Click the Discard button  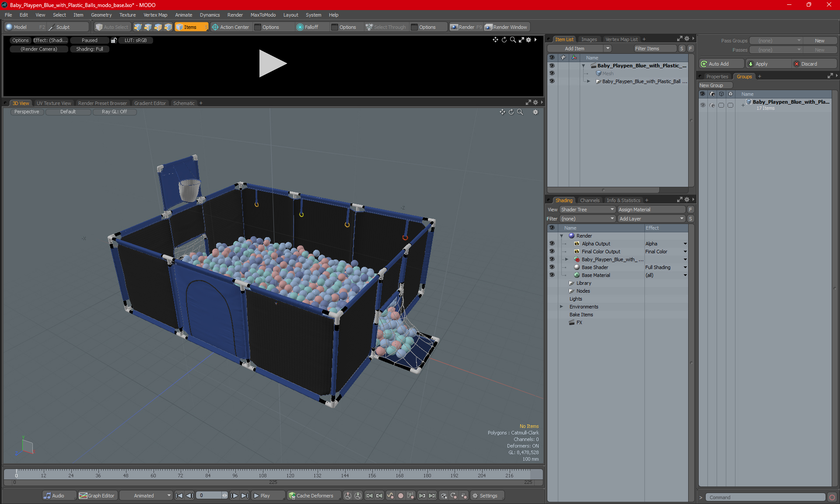point(814,64)
